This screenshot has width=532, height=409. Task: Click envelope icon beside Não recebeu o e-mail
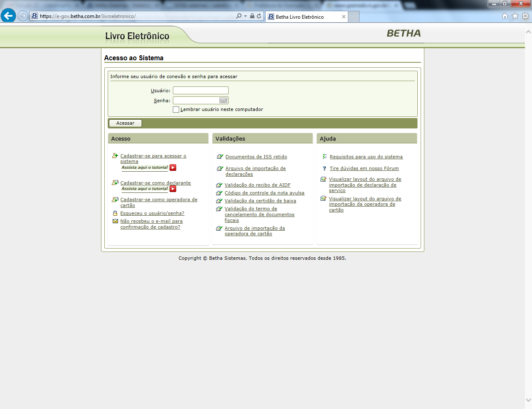click(115, 221)
